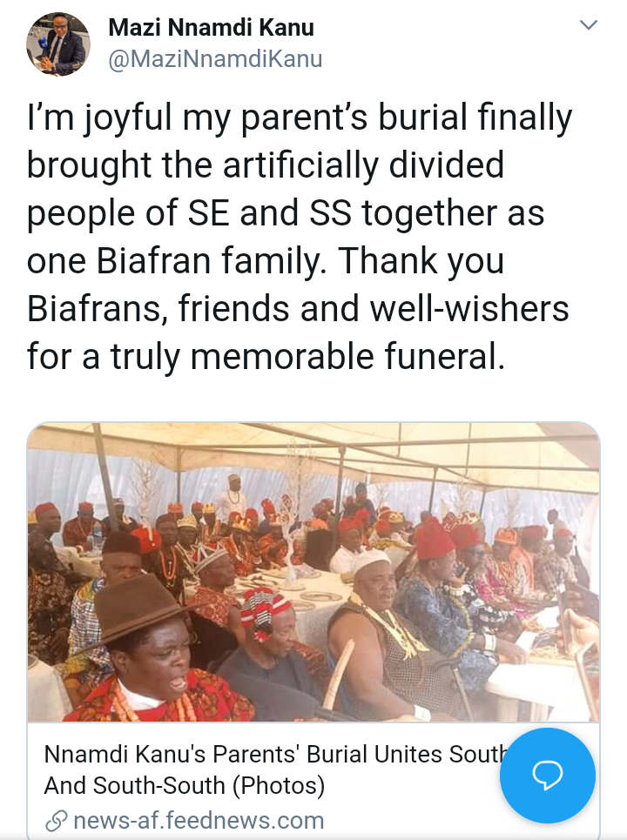The image size is (627, 840).
Task: Open the Mazi Nnamdi Kanu display name
Action: tap(211, 27)
